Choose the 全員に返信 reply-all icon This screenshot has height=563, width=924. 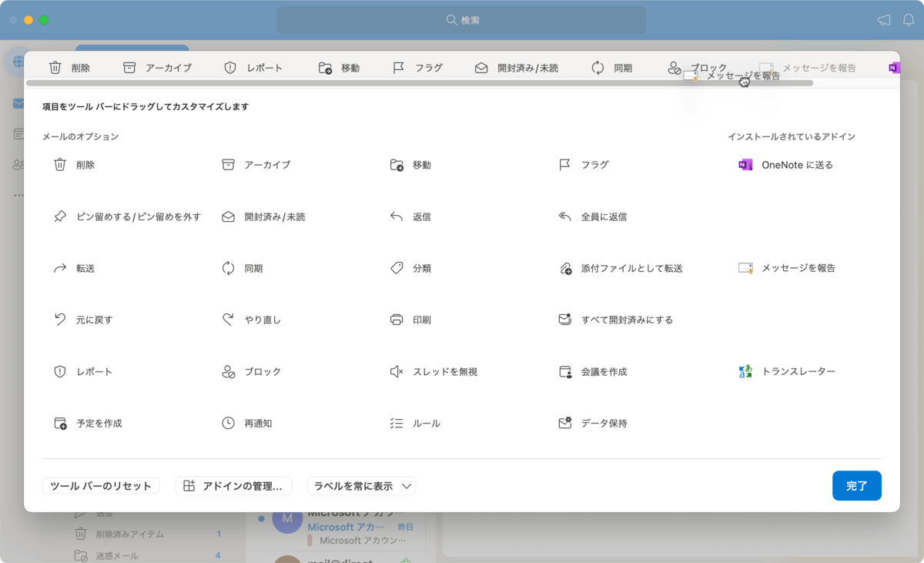coord(565,216)
